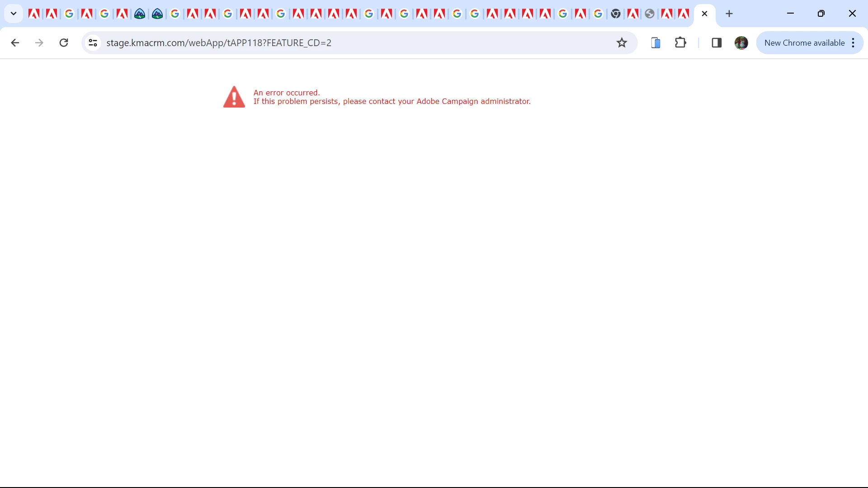
Task: Reload the error page
Action: click(64, 43)
